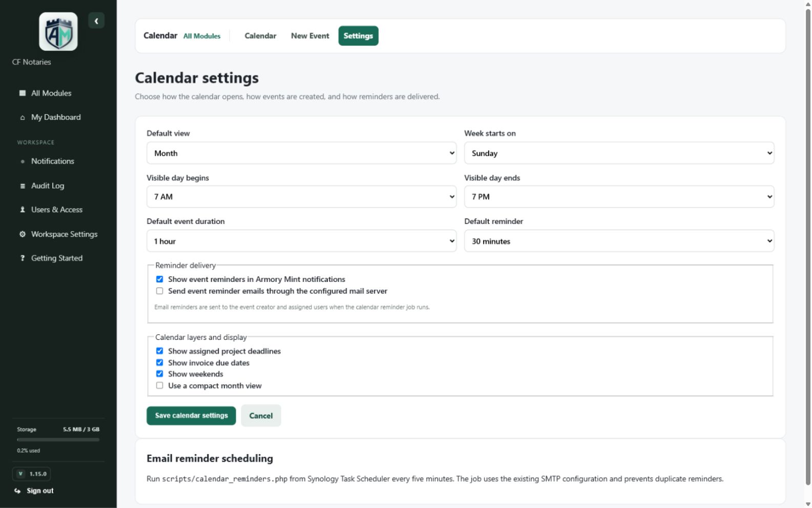Open Notifications in the sidebar
812x508 pixels.
[53, 161]
